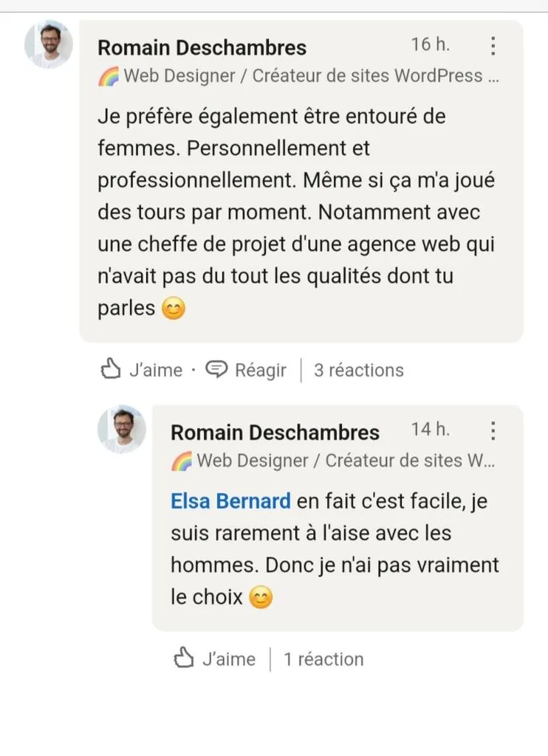Click the 16 h. timestamp on the first comment
The height and width of the screenshot is (756, 548).
click(x=431, y=44)
